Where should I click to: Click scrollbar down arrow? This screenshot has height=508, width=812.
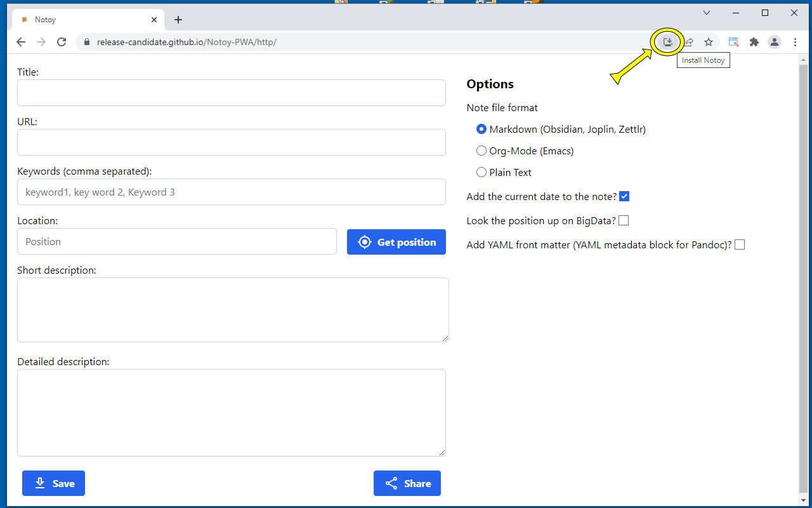(x=804, y=500)
